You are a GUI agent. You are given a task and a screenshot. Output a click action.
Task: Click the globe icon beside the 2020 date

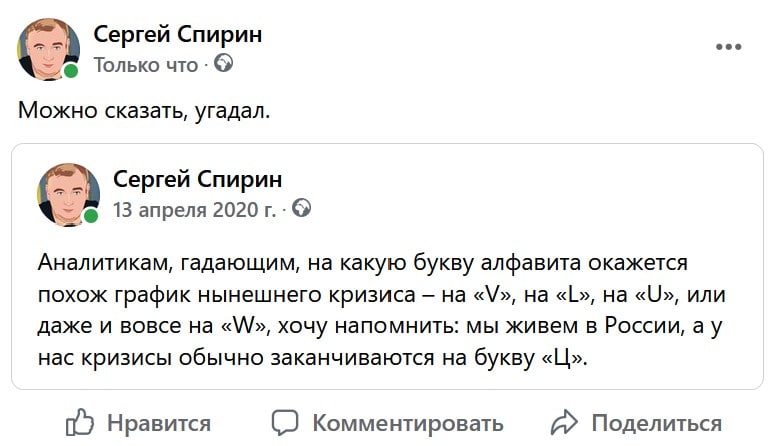click(x=301, y=209)
